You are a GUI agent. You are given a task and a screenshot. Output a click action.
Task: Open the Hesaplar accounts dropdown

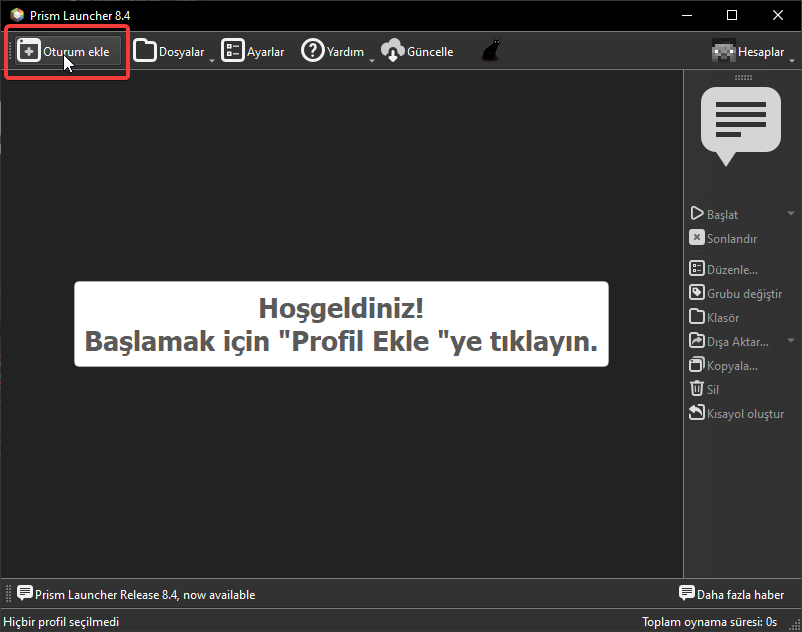click(753, 51)
